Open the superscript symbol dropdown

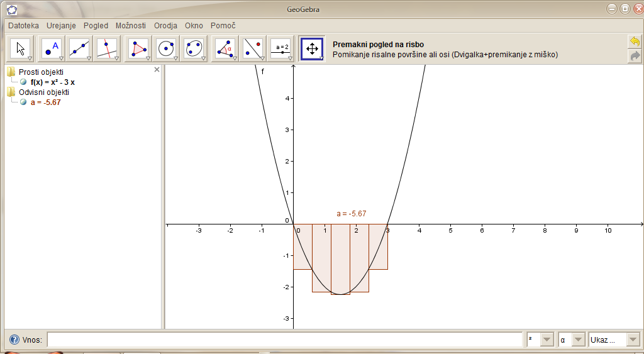pyautogui.click(x=547, y=340)
